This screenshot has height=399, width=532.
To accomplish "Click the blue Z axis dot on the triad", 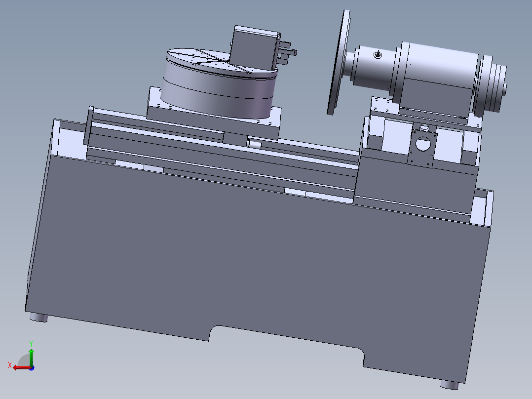I will tap(32, 368).
